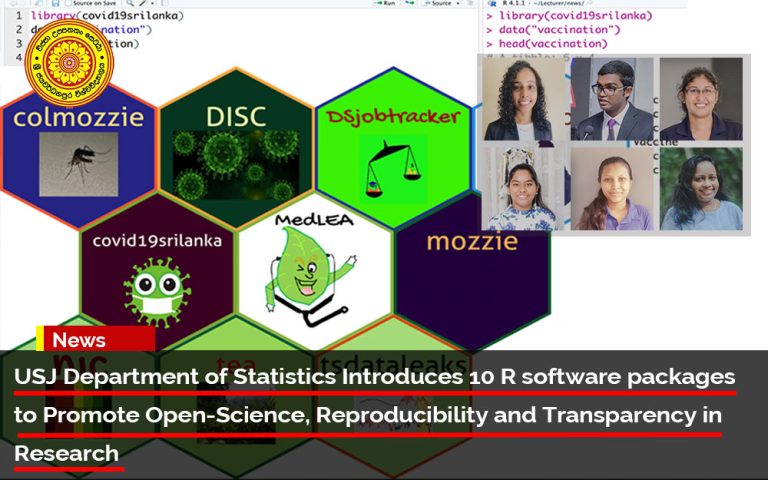The image size is (768, 480).
Task: Click the find/replace magnifier icon
Action: point(128,4)
